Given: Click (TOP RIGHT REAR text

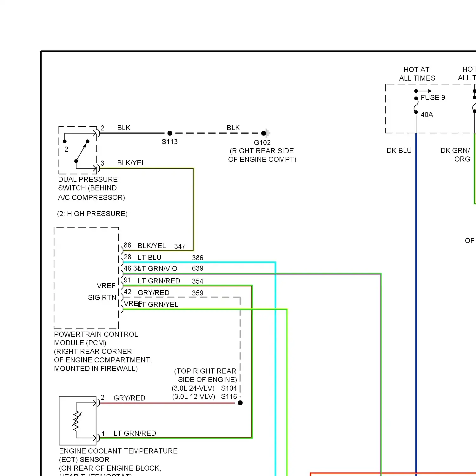Looking at the screenshot, I should [x=205, y=371].
